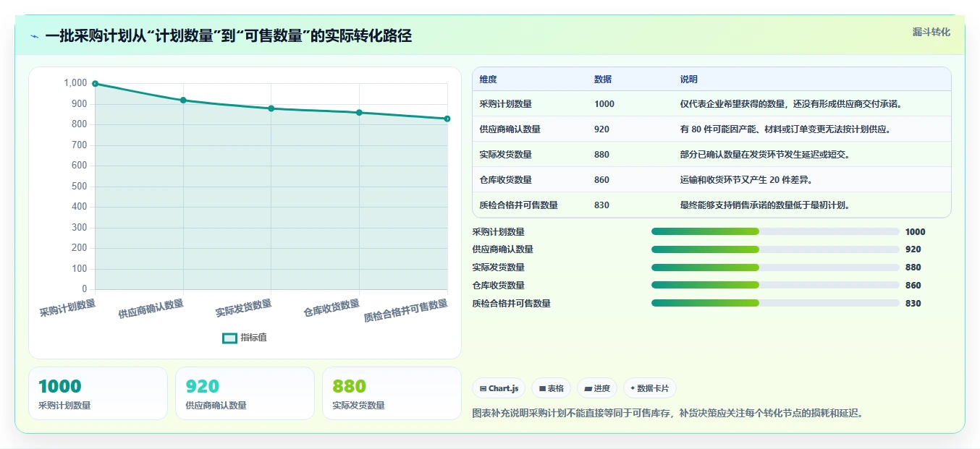The height and width of the screenshot is (449, 980).
Task: Click the chart data point for 供应商确认数量
Action: point(183,101)
